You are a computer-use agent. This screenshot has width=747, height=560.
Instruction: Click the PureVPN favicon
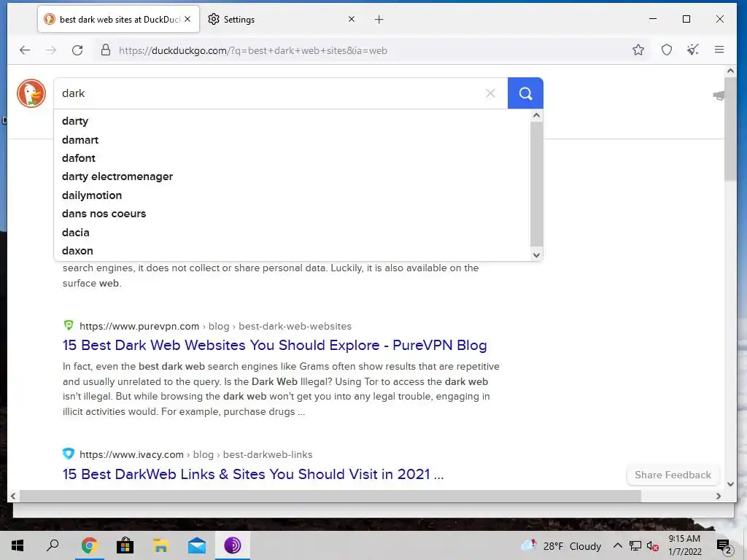69,326
